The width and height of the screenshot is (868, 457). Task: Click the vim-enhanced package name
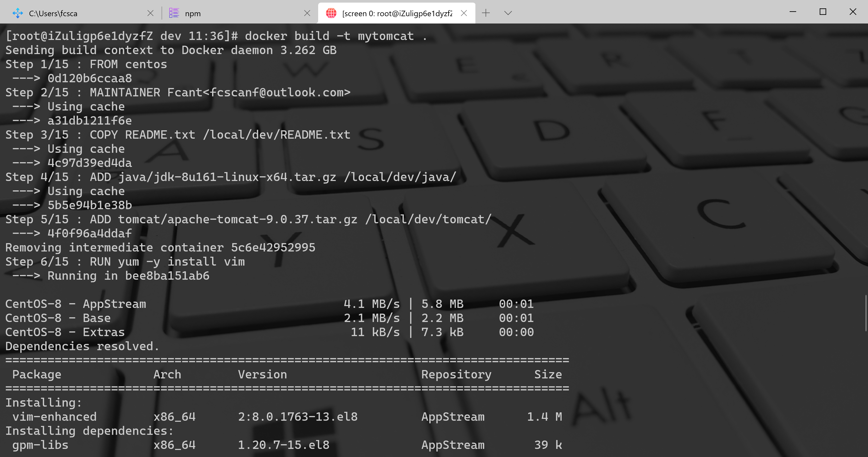55,417
